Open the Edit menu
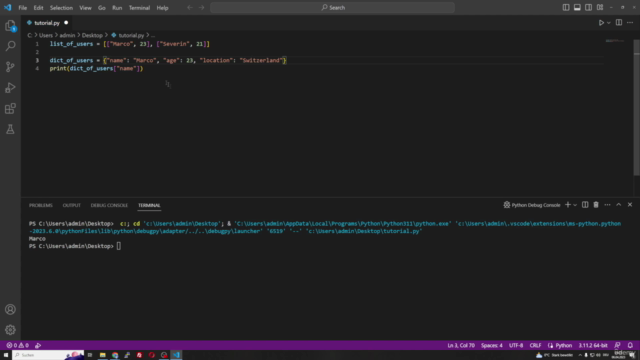The width and height of the screenshot is (640, 360). (38, 8)
